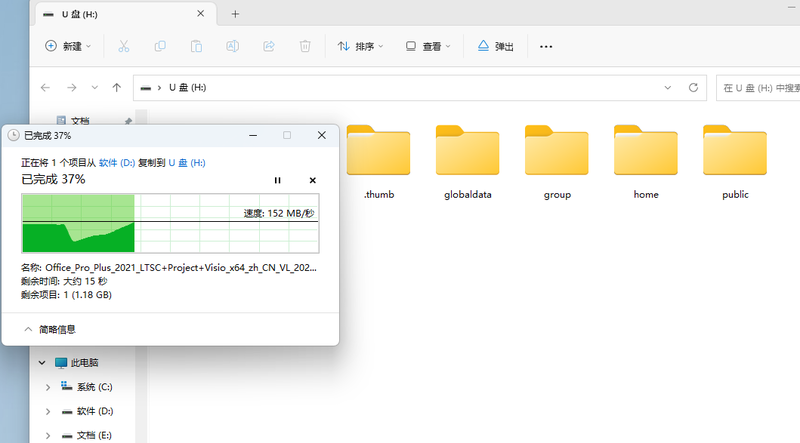
Task: Click the Copy icon in toolbar
Action: [x=160, y=46]
